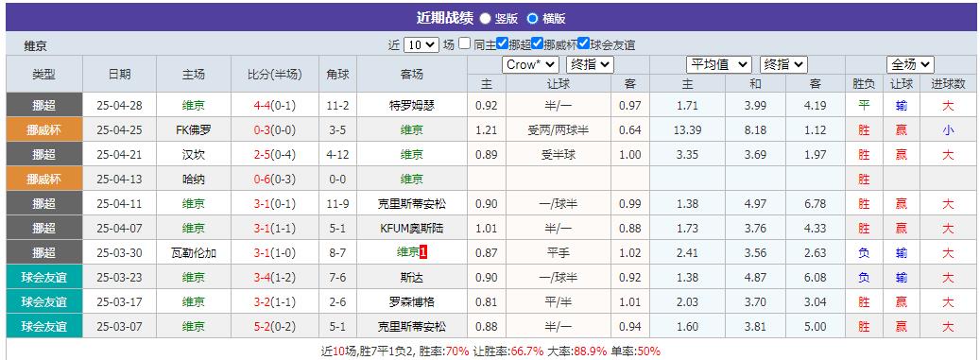
Task: Click the handicap 平/半 cell
Action: tap(559, 301)
